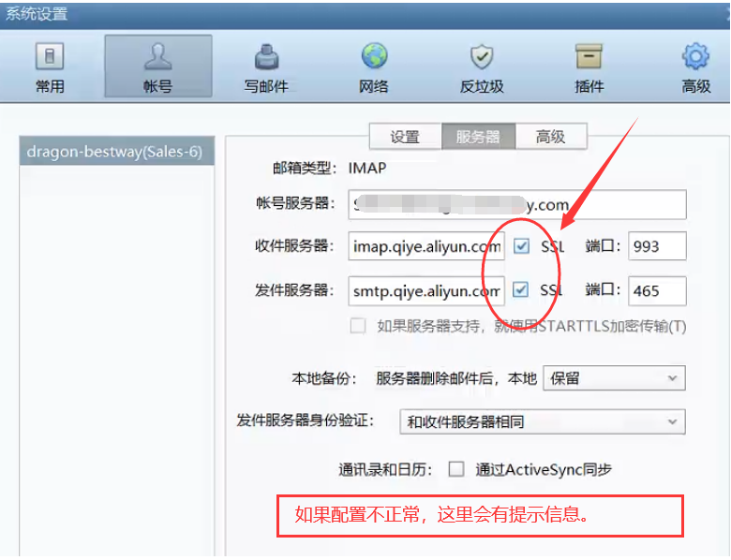731x560 pixels.
Task: Click the 发件服务器 port 465 field
Action: pos(657,290)
